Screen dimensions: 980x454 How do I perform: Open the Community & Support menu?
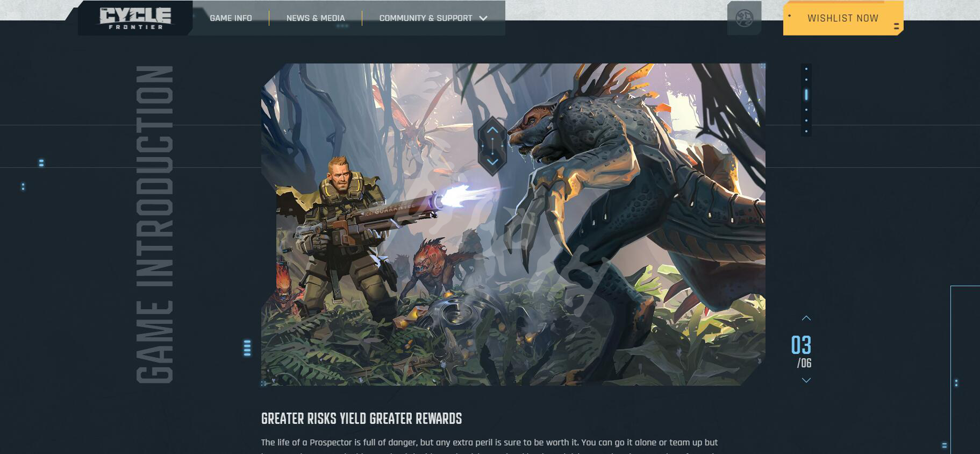coord(426,18)
